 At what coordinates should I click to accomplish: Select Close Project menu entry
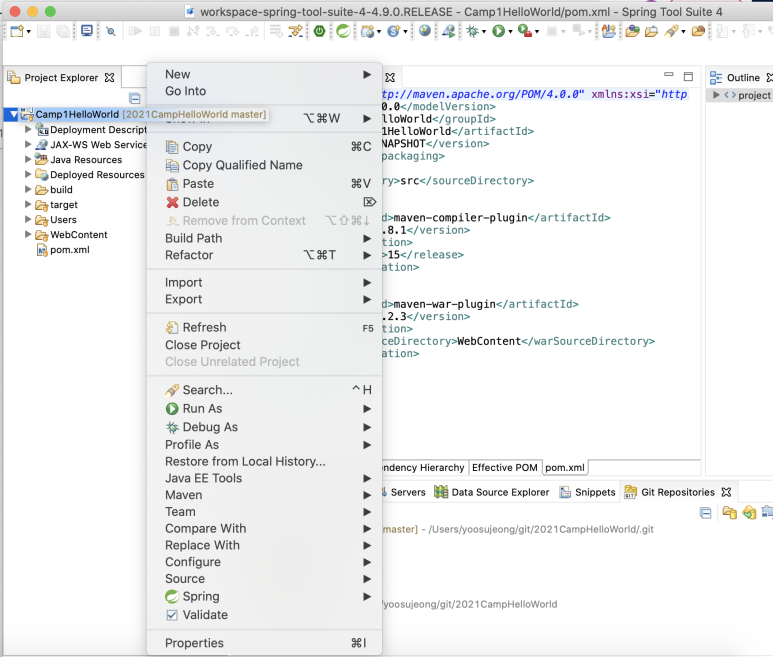tap(264, 345)
